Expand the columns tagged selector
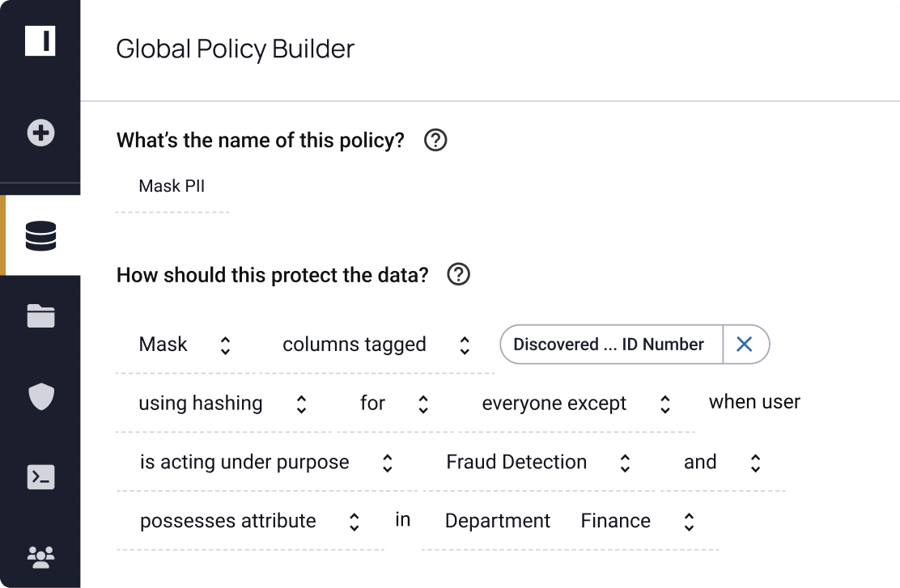Screen dimensions: 900x588 click(x=464, y=345)
